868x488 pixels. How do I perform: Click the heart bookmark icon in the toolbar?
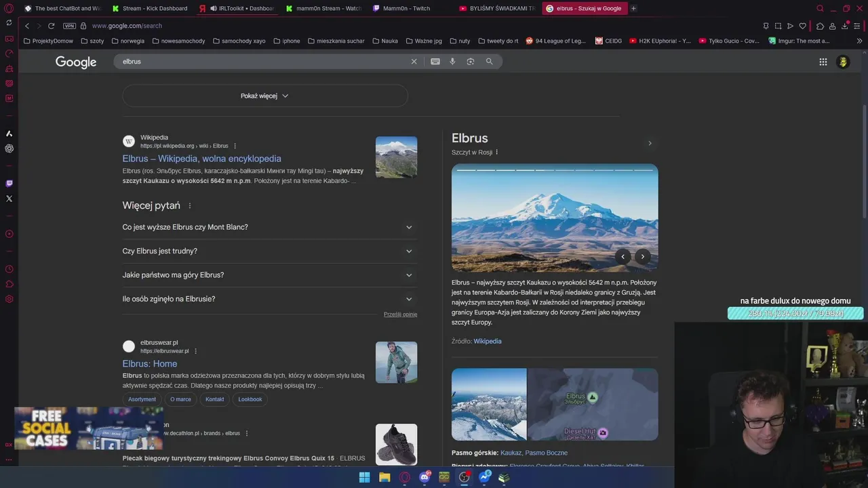(x=802, y=26)
